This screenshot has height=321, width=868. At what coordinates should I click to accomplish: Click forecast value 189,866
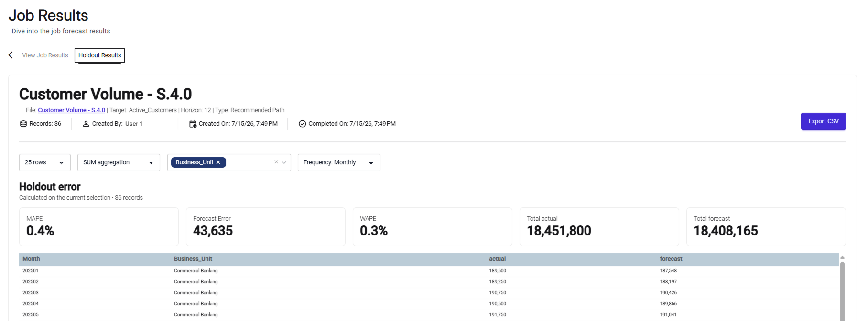(x=668, y=304)
